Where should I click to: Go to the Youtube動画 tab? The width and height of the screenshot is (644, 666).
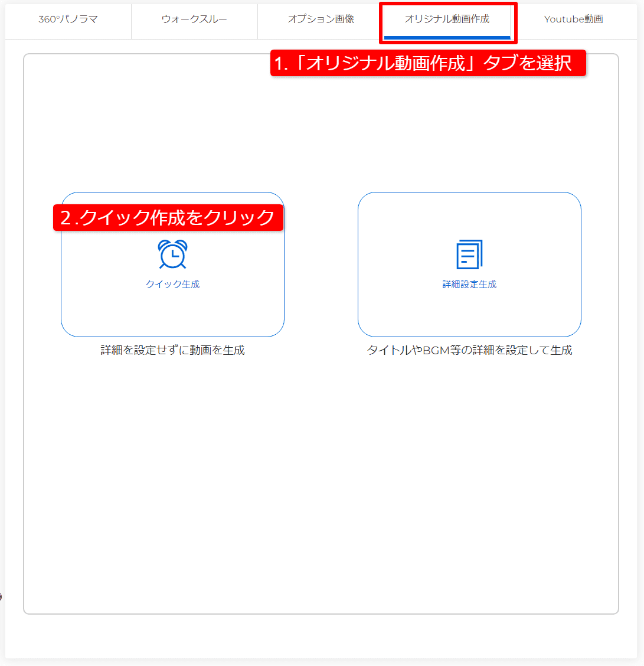click(x=573, y=19)
